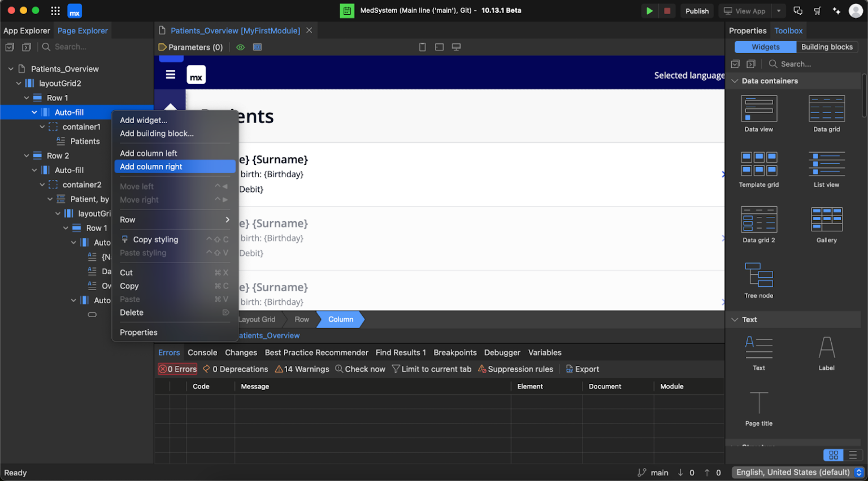Open the View App dropdown arrow
868x481 pixels.
tap(778, 10)
